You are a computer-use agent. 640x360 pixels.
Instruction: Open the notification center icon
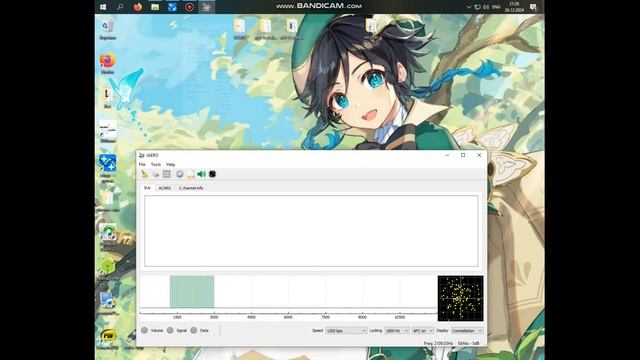point(533,7)
